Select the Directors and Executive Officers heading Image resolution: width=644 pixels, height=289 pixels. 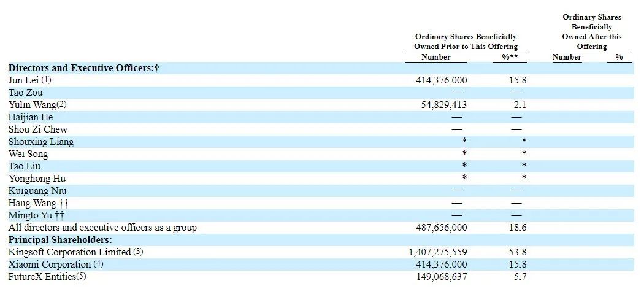click(83, 68)
